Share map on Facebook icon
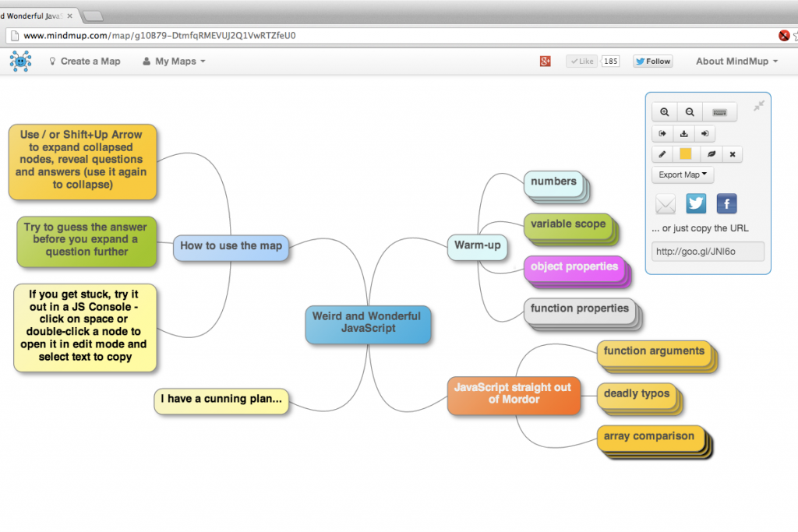Viewport: 798px width, 532px height. point(726,204)
